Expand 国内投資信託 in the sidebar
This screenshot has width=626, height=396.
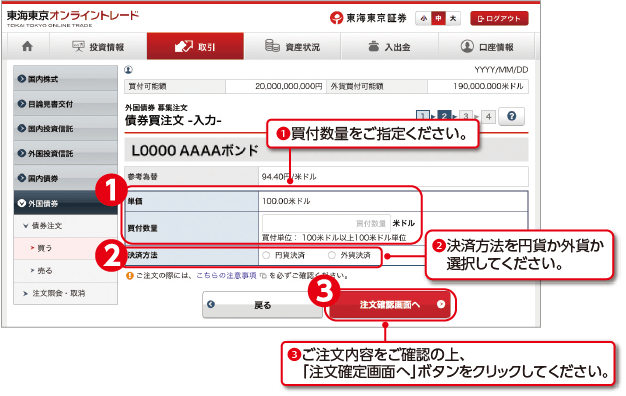click(65, 129)
